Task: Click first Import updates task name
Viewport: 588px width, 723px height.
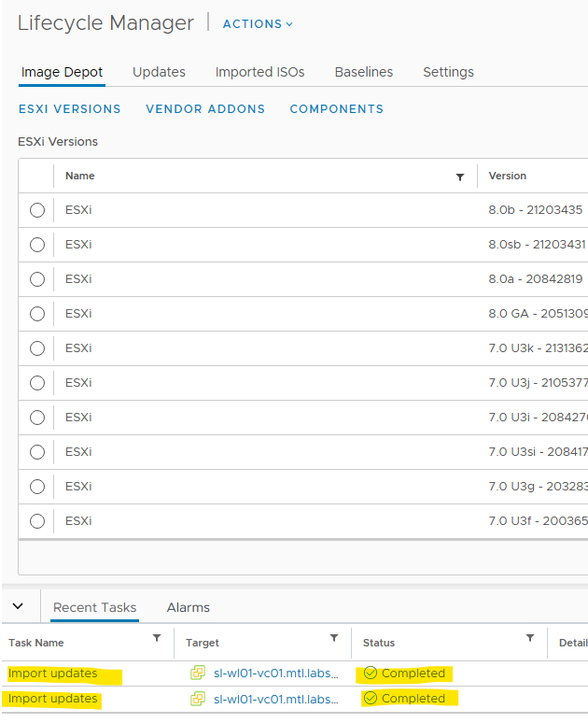Action: (52, 673)
